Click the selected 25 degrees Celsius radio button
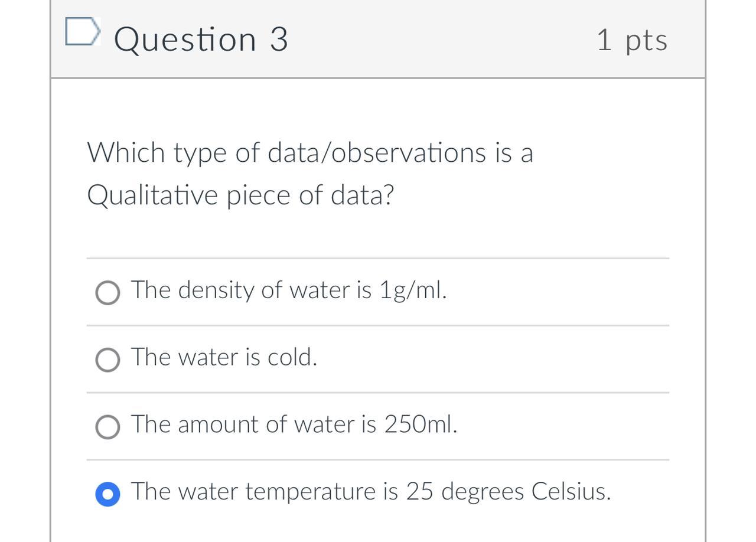The width and height of the screenshot is (756, 542). [x=107, y=494]
